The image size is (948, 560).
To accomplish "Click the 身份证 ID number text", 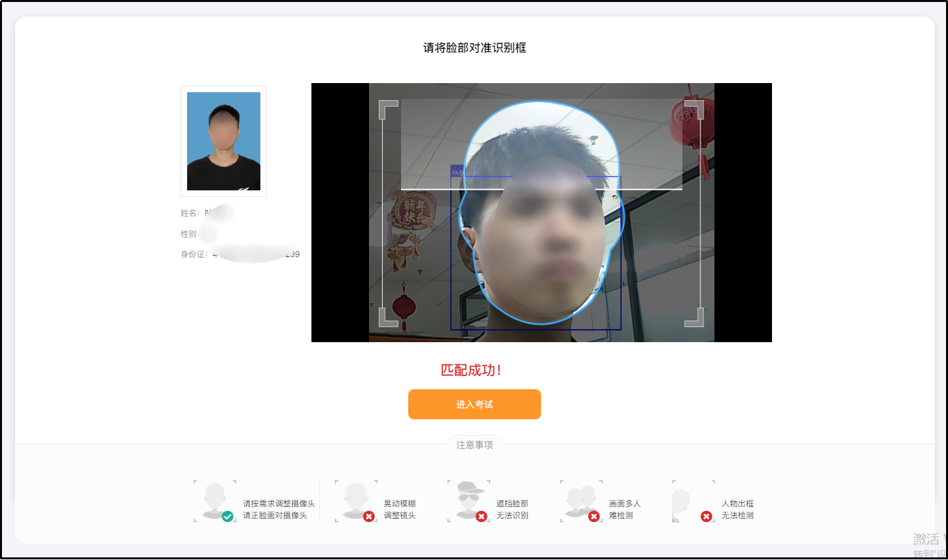I will click(x=239, y=254).
